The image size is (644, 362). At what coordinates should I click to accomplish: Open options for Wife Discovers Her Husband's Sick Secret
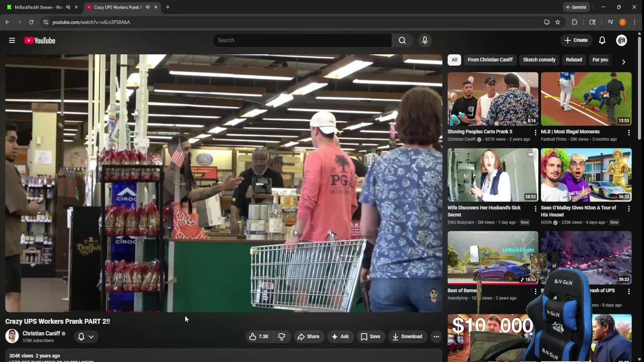coord(535,208)
